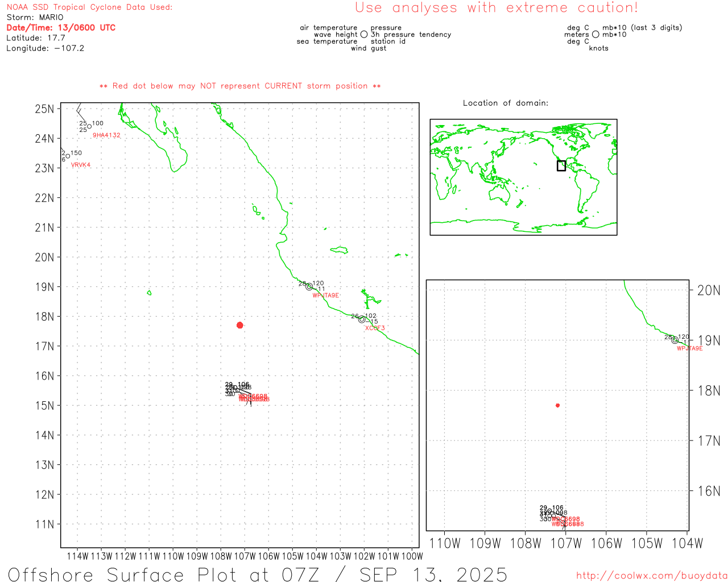Image resolution: width=728 pixels, height=582 pixels.
Task: Click station model legend circle beside wave height
Action: (x=364, y=35)
